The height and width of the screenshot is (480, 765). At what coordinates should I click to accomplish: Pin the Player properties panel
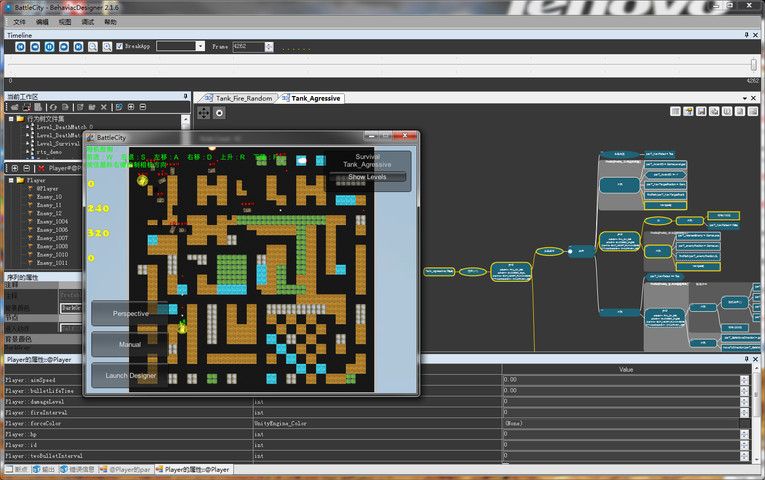(x=746, y=359)
